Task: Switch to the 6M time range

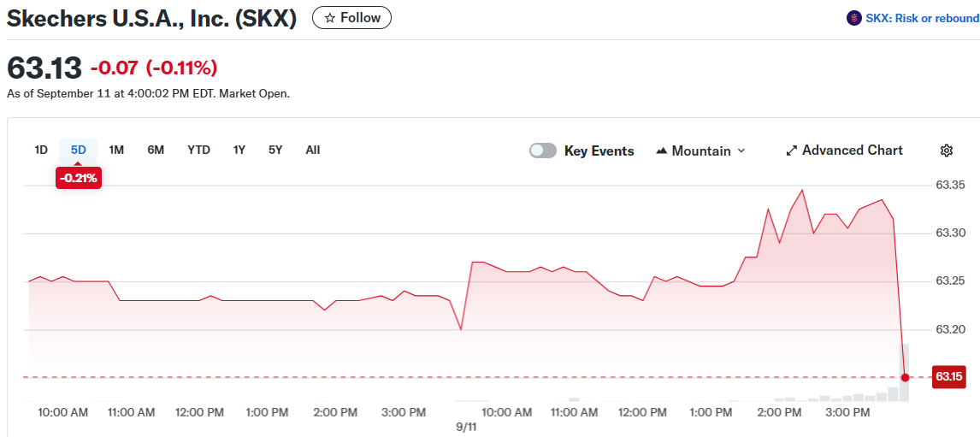Action: click(x=156, y=150)
